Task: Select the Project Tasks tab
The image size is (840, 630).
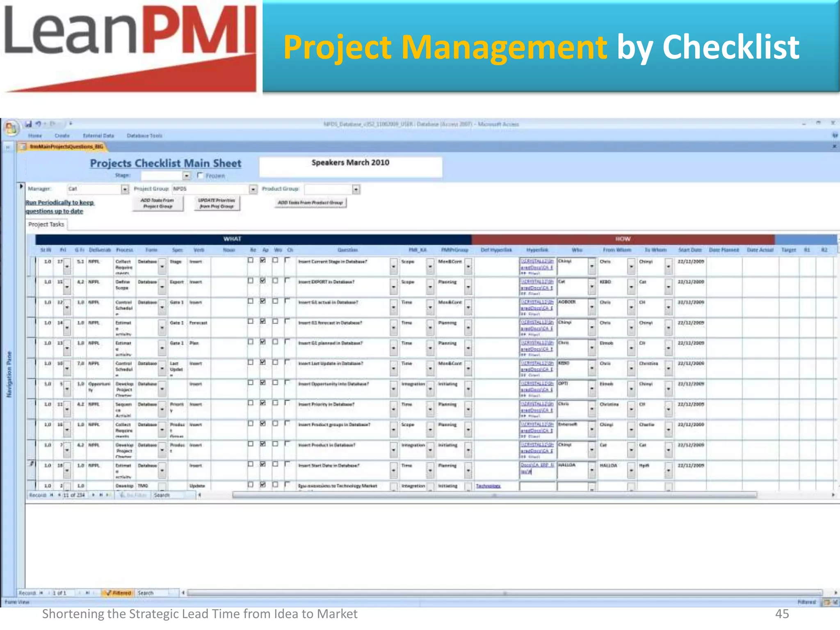Action: tap(46, 224)
